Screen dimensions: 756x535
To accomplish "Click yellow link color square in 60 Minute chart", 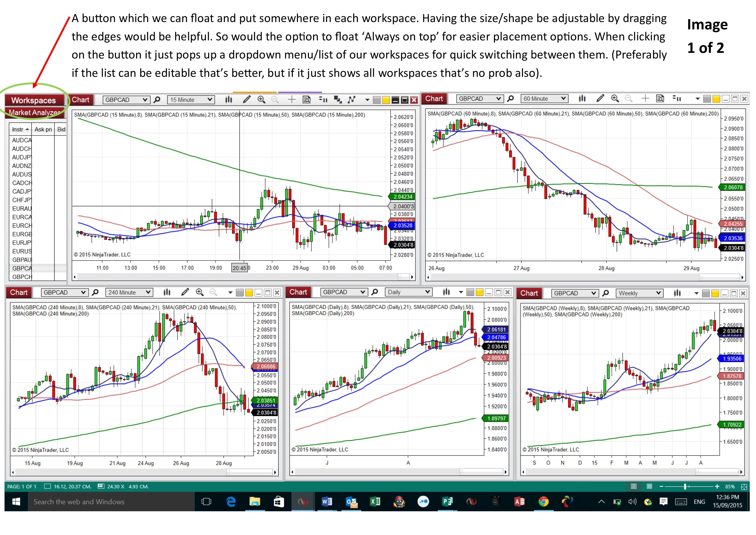I will 716,99.
